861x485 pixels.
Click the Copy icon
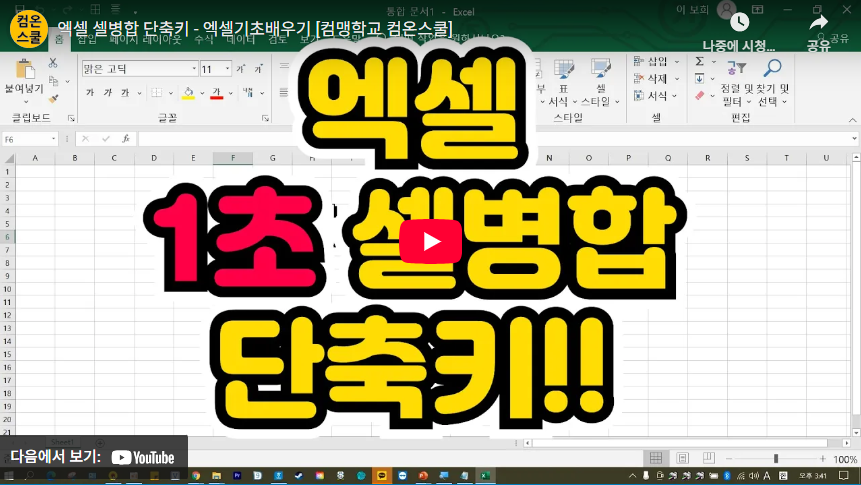pyautogui.click(x=54, y=81)
